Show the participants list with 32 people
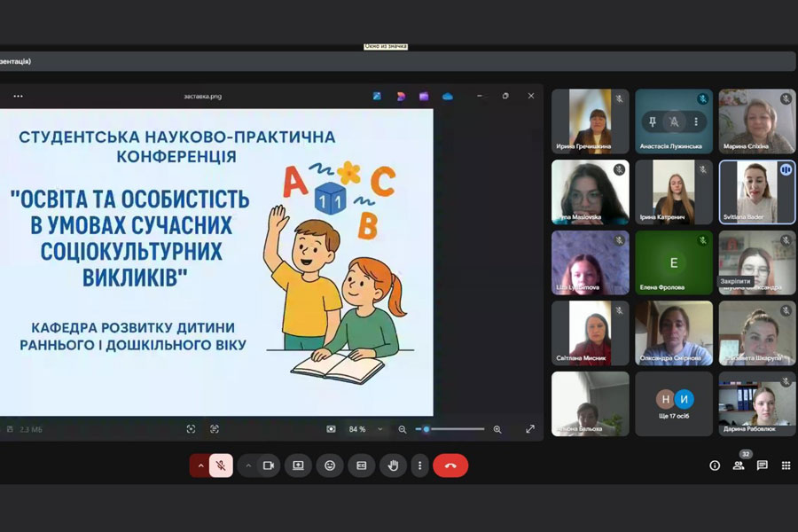Image resolution: width=798 pixels, height=532 pixels. tap(739, 465)
